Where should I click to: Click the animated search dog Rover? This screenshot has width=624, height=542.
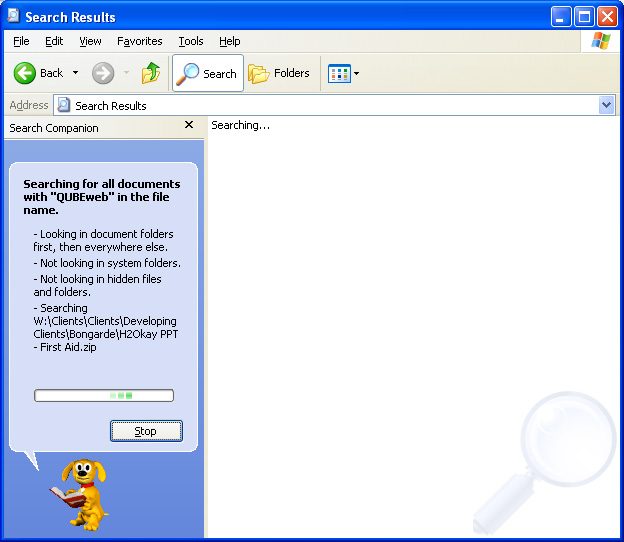coord(80,494)
